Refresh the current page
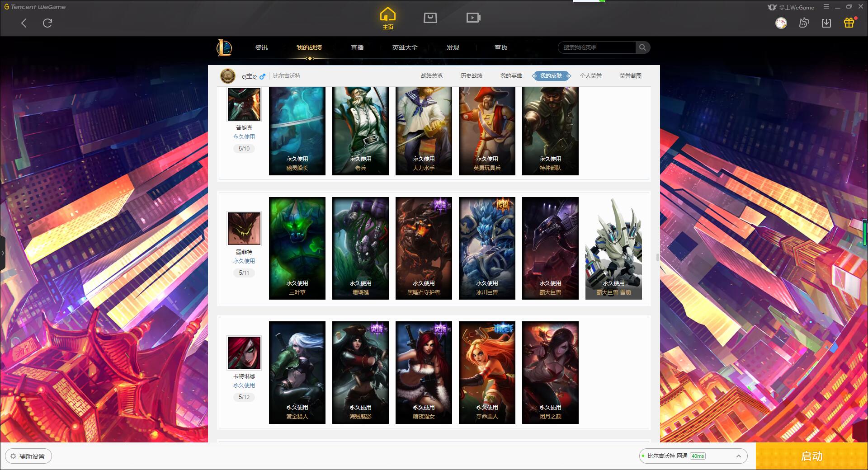Image resolution: width=868 pixels, height=470 pixels. click(x=47, y=23)
